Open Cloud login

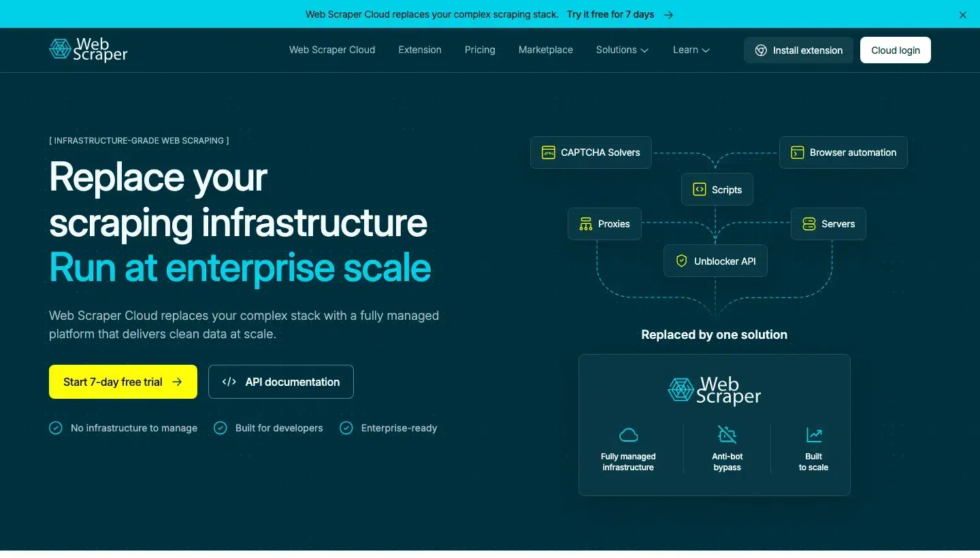pos(896,50)
